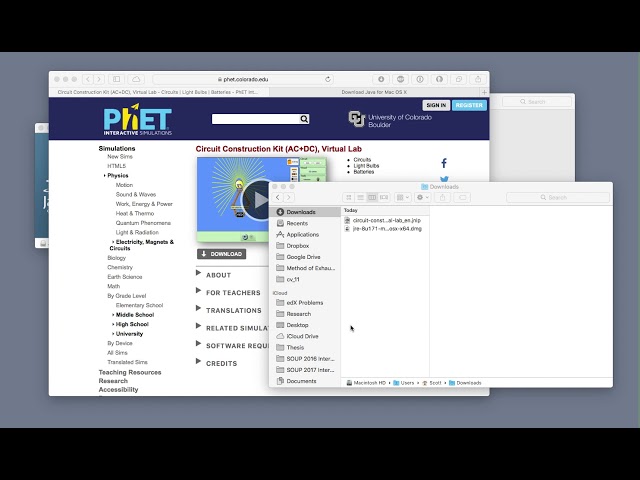Image resolution: width=640 pixels, height=480 pixels.
Task: Click Macintosh HD in Finder path bar
Action: (366, 383)
